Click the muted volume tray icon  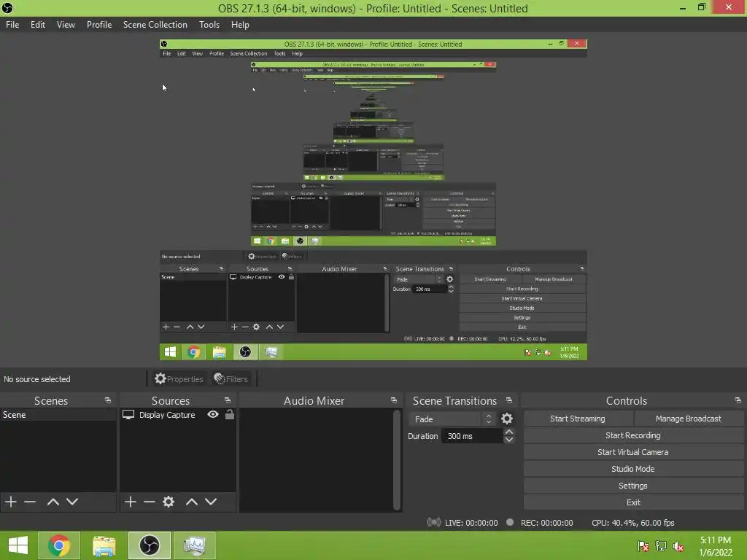(678, 545)
